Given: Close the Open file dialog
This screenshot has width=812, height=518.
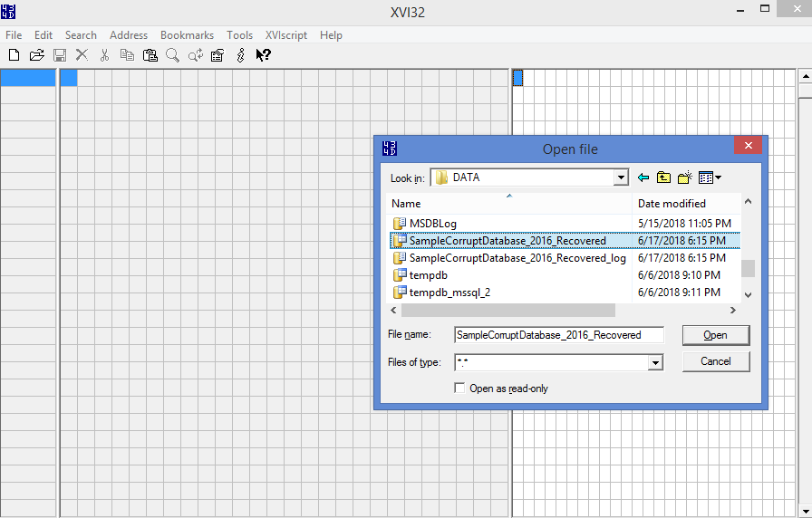Looking at the screenshot, I should [x=748, y=146].
